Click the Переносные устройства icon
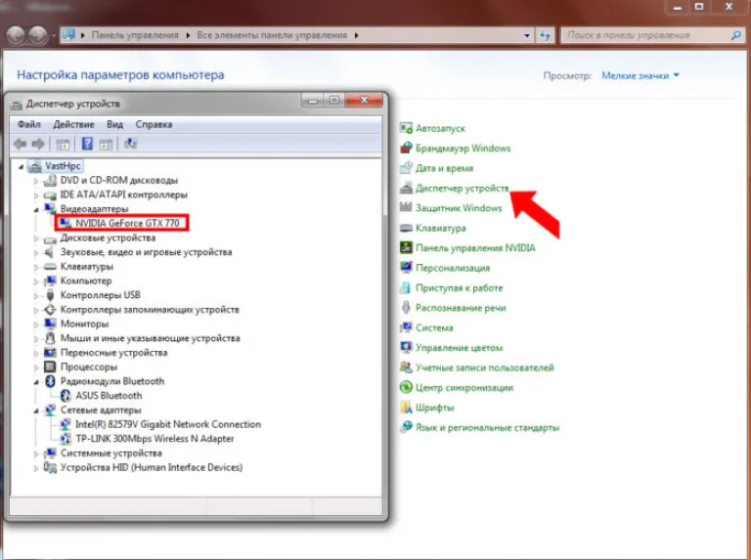 [50, 352]
